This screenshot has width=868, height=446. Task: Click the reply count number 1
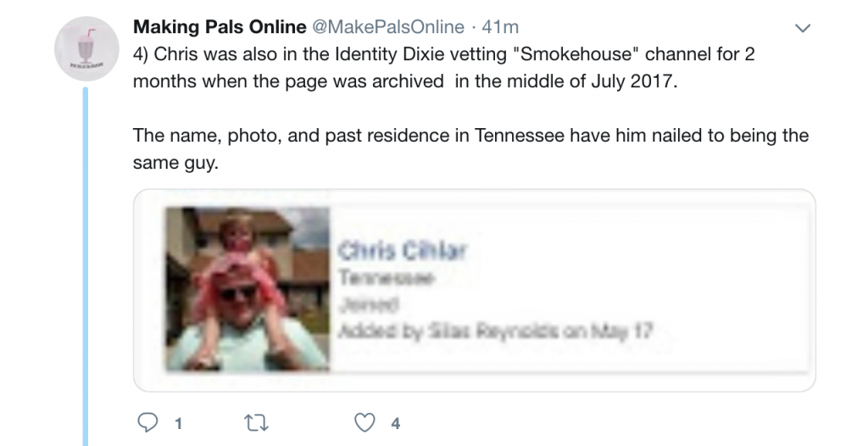[x=178, y=424]
